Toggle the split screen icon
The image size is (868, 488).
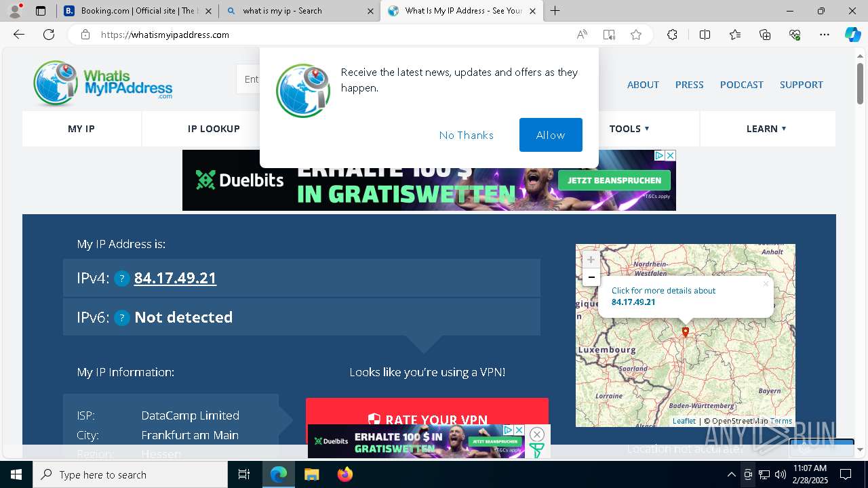click(x=705, y=35)
